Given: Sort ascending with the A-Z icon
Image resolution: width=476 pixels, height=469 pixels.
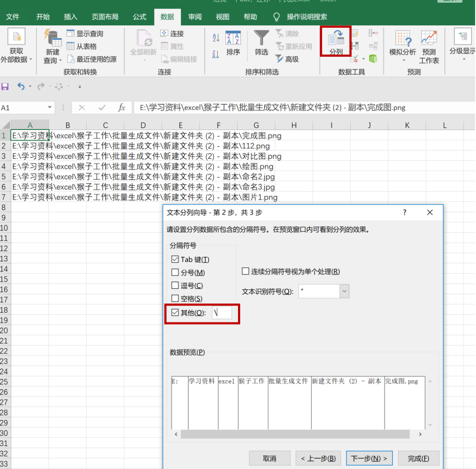Looking at the screenshot, I should coord(216,37).
